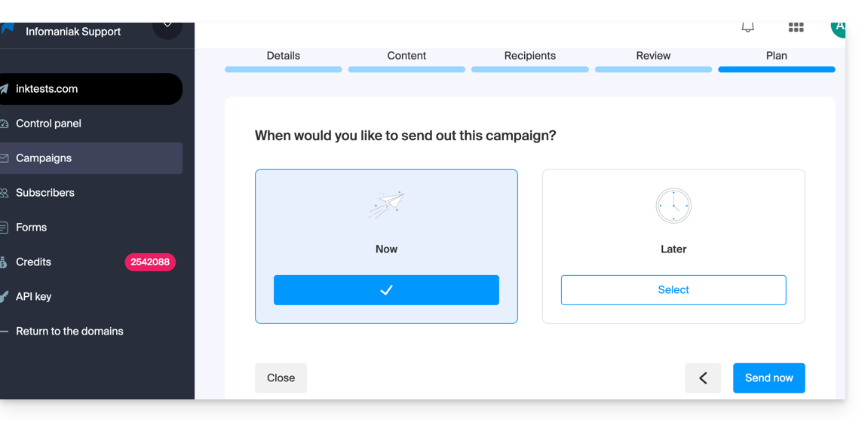
Task: Click the Subscribers people icon
Action: pyautogui.click(x=5, y=193)
